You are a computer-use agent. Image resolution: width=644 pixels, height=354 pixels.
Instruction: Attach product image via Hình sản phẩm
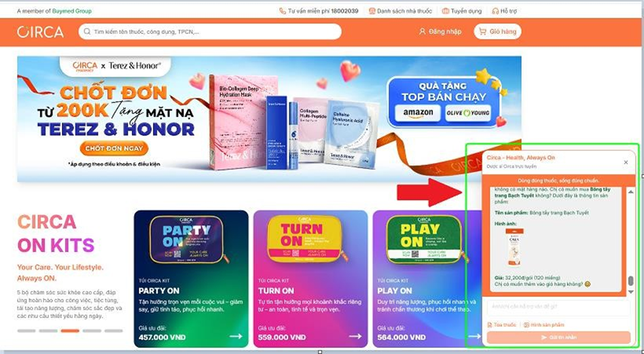click(526, 325)
